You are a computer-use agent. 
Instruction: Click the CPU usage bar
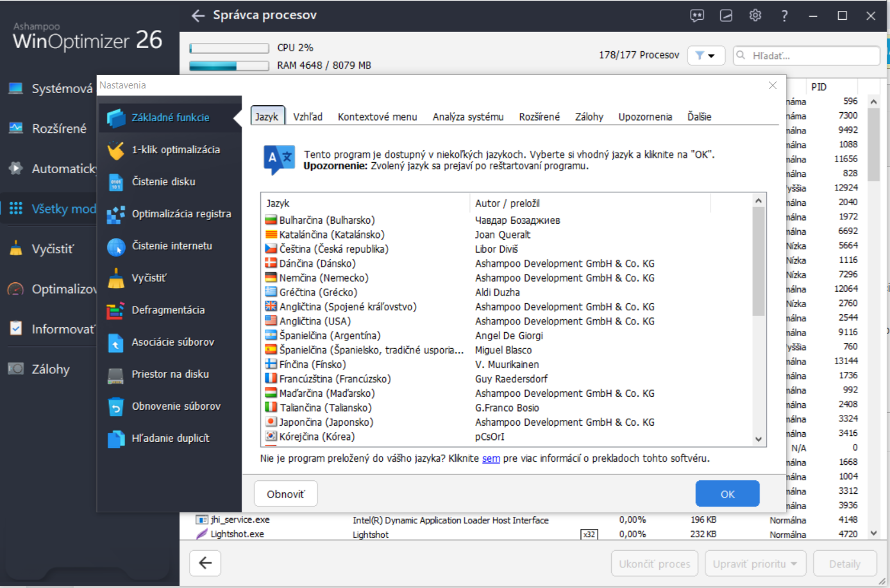(x=229, y=48)
